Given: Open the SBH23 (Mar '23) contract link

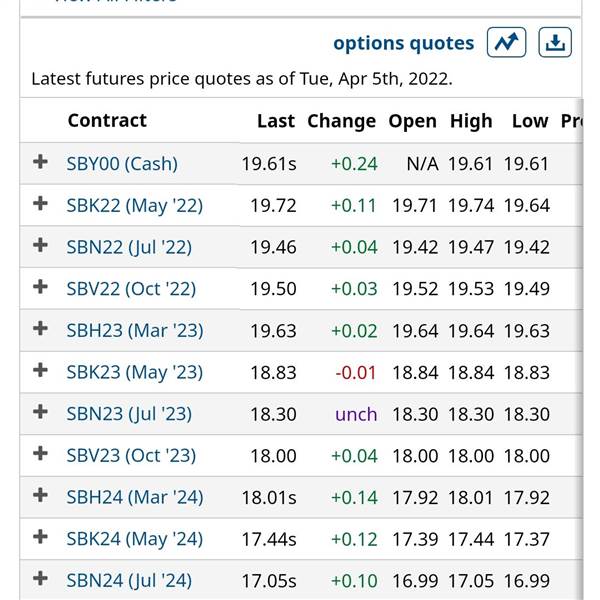Looking at the screenshot, I should 135,331.
